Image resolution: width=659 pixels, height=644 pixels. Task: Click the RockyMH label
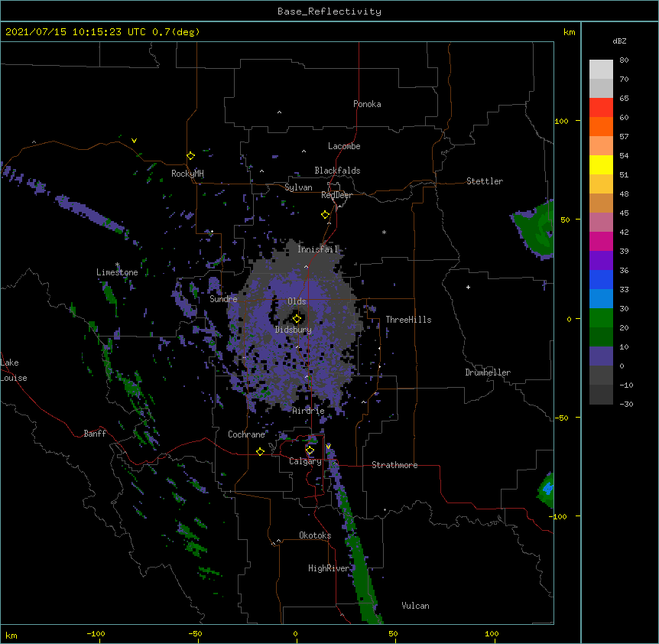(x=187, y=174)
